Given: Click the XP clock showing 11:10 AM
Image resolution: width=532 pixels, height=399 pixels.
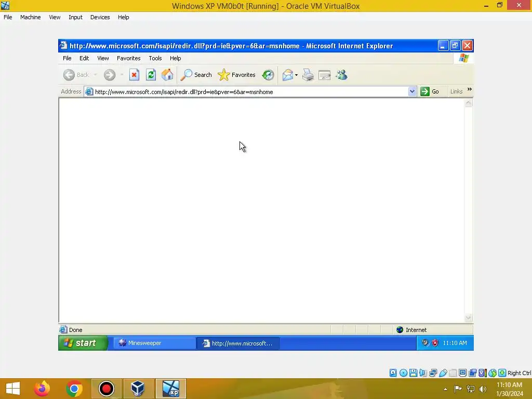Looking at the screenshot, I should (455, 343).
